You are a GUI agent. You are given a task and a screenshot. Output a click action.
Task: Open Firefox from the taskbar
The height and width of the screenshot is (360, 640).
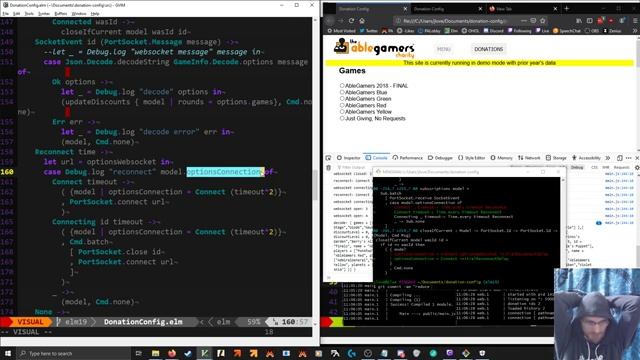172,353
